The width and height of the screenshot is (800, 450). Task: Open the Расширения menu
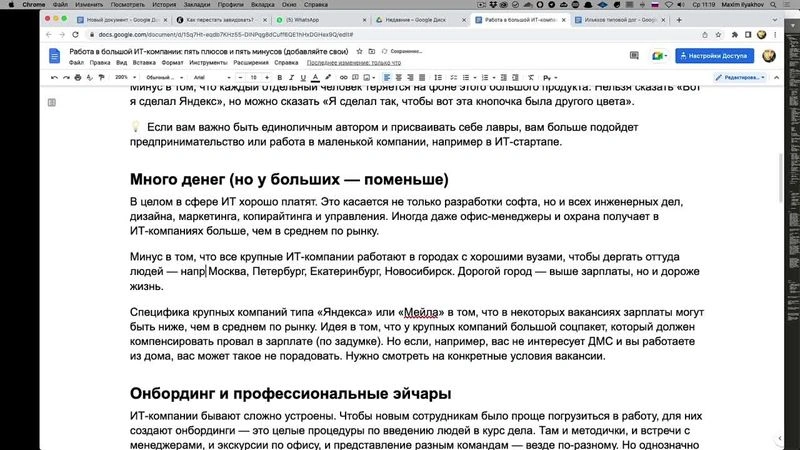coord(251,63)
